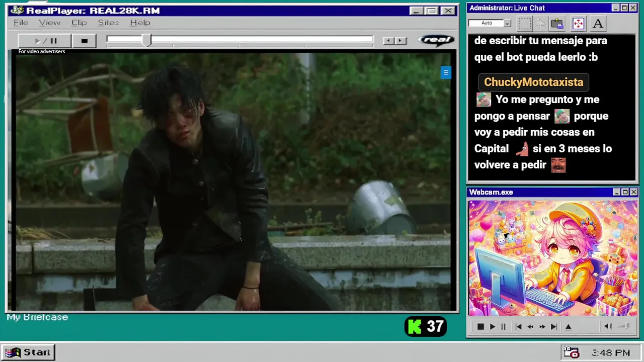The image size is (644, 362).
Task: Click the 'For video advertisers' text
Action: (x=42, y=51)
